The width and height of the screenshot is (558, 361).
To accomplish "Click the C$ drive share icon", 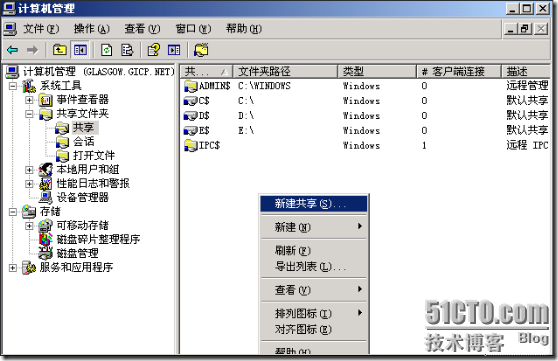I will (x=191, y=101).
